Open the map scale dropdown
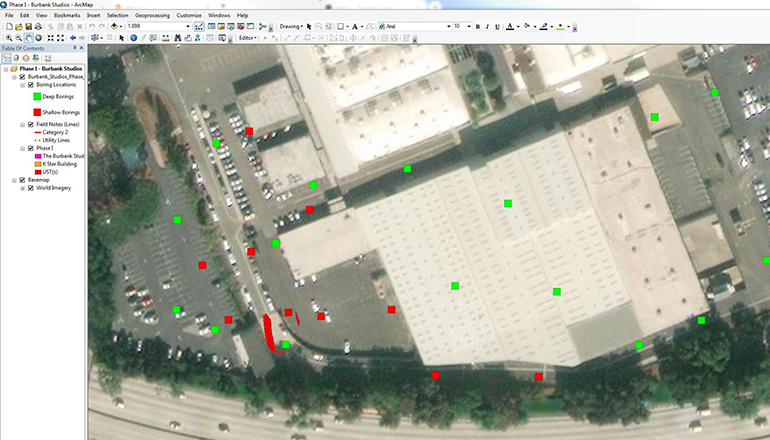770x440 pixels. (188, 27)
